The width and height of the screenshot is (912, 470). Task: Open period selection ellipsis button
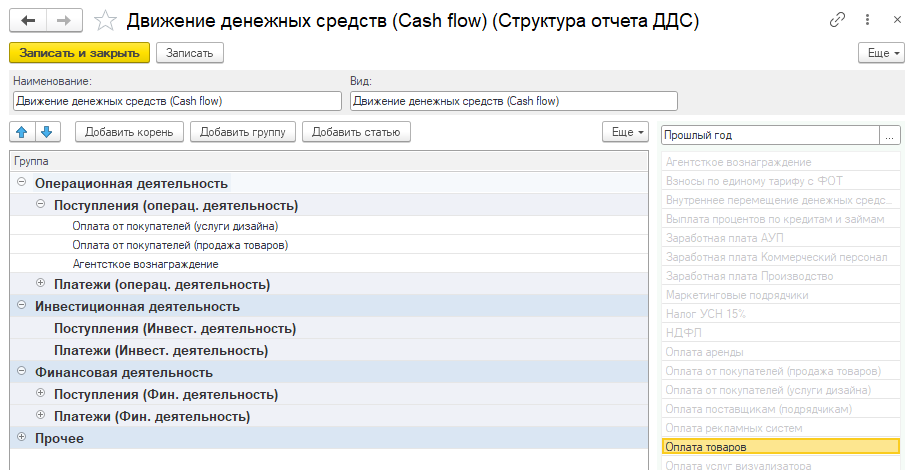point(889,136)
